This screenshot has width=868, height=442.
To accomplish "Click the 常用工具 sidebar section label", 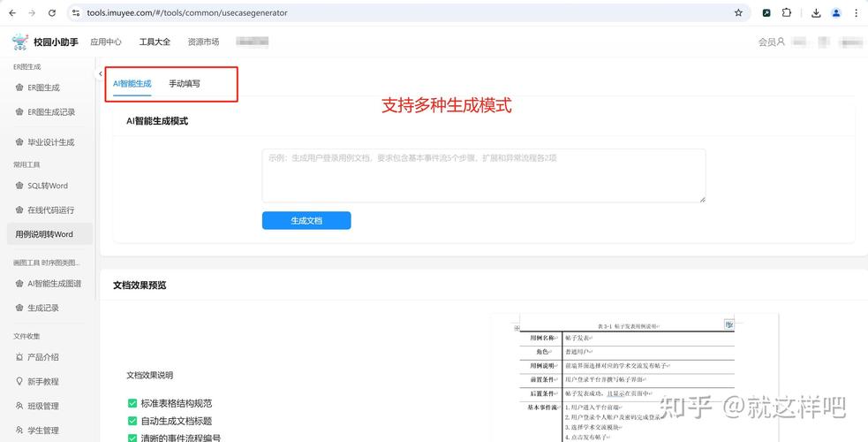I will [x=26, y=164].
